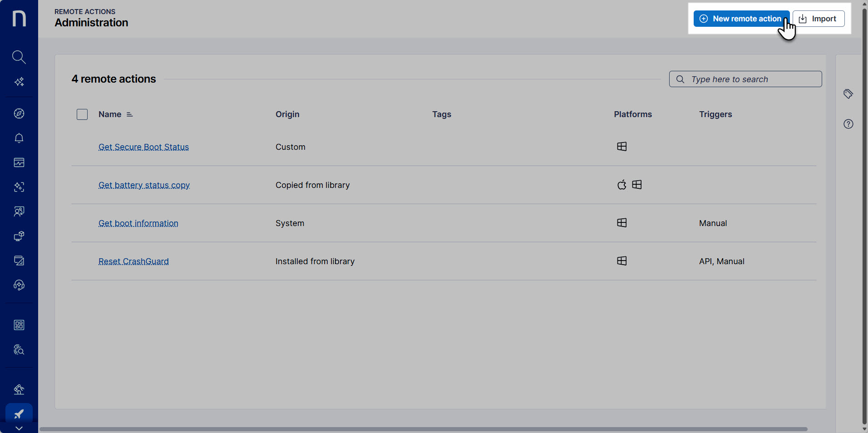
Task: Open the Get Secure Boot Status link
Action: point(143,147)
